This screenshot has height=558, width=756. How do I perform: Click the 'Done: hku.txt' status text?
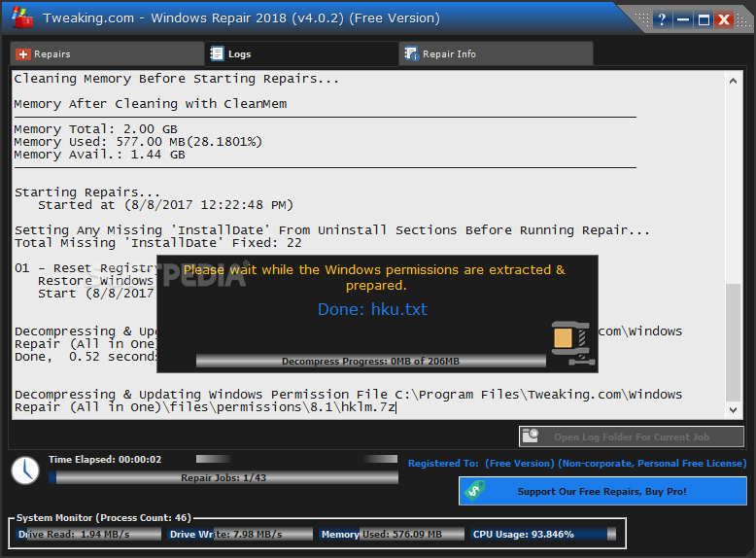pos(373,309)
